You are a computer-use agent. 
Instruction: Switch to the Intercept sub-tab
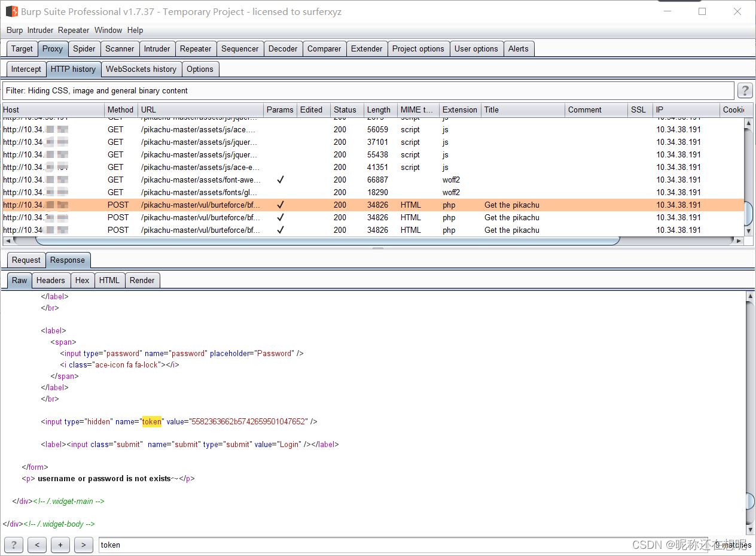pyautogui.click(x=26, y=69)
